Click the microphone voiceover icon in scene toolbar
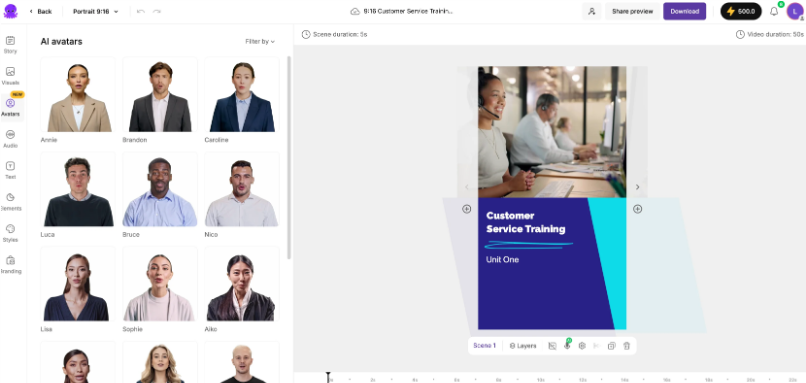The image size is (806, 383). [x=567, y=345]
